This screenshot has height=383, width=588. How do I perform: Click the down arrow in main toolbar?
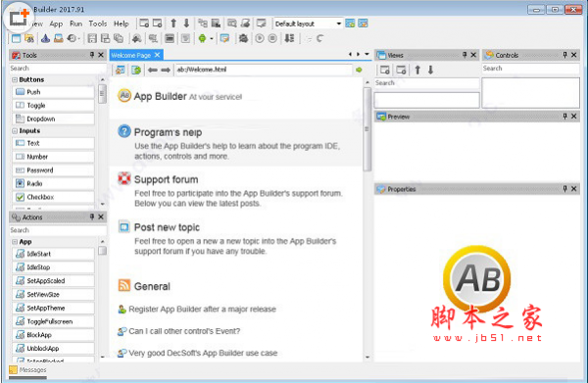click(x=186, y=24)
